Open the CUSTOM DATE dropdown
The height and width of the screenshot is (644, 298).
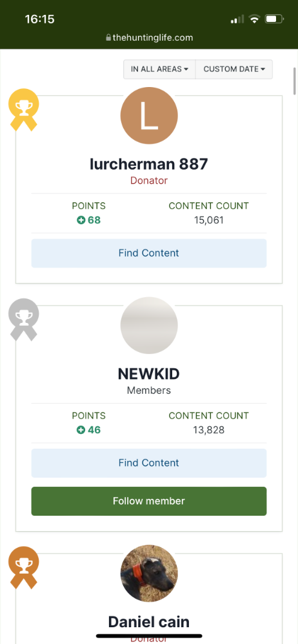pos(234,69)
